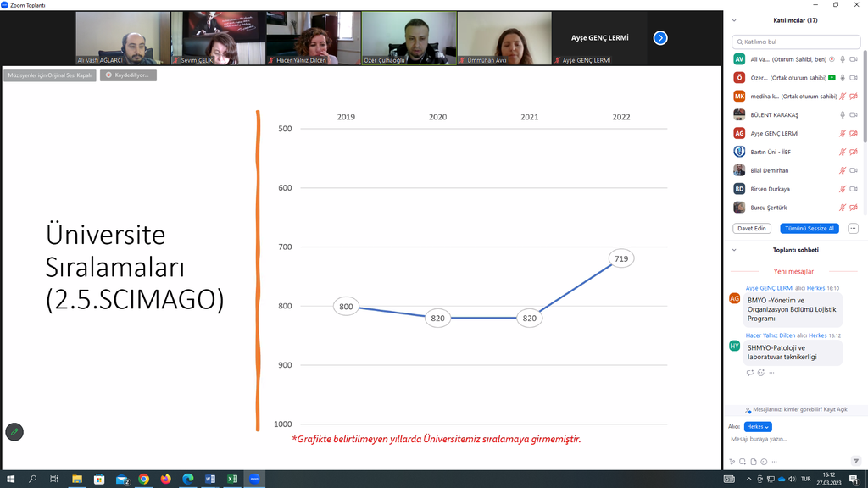Collapse the Toplantı sohbeti panel chevron

(734, 250)
